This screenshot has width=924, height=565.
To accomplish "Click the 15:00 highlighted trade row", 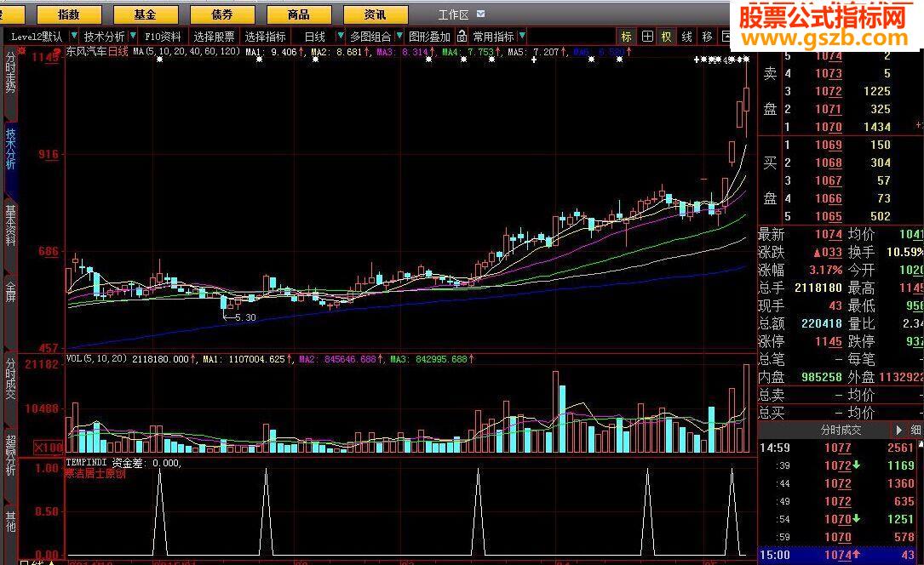I will click(839, 555).
